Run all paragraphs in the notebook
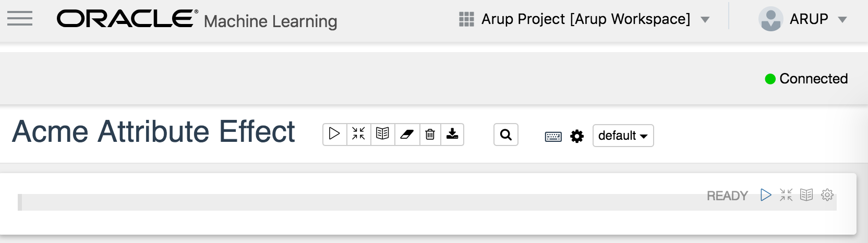868x243 pixels. click(x=334, y=134)
